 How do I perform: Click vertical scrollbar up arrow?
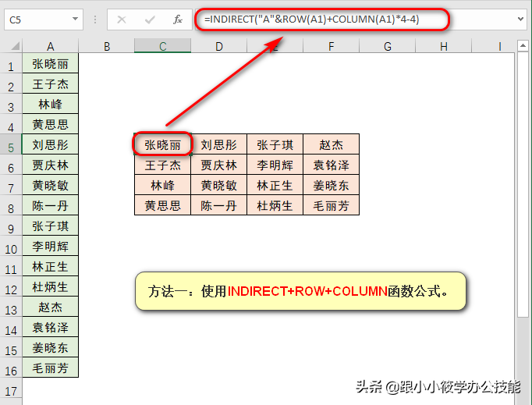(523, 45)
